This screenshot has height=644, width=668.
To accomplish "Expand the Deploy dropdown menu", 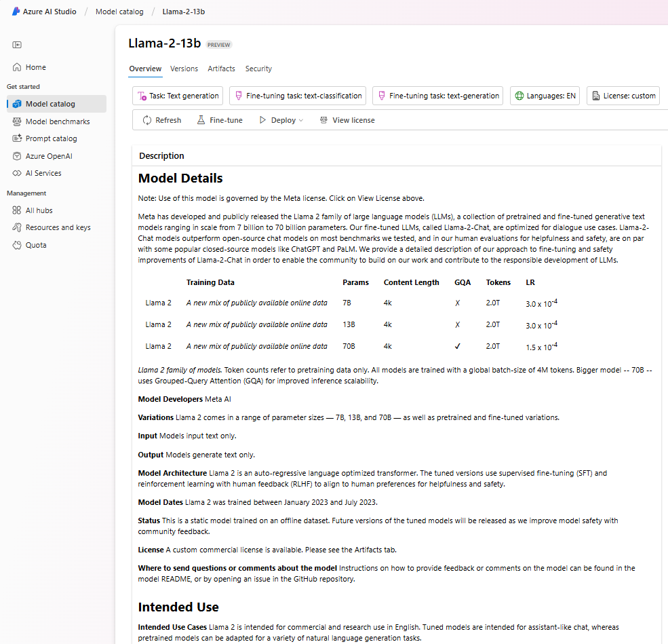I will [281, 120].
